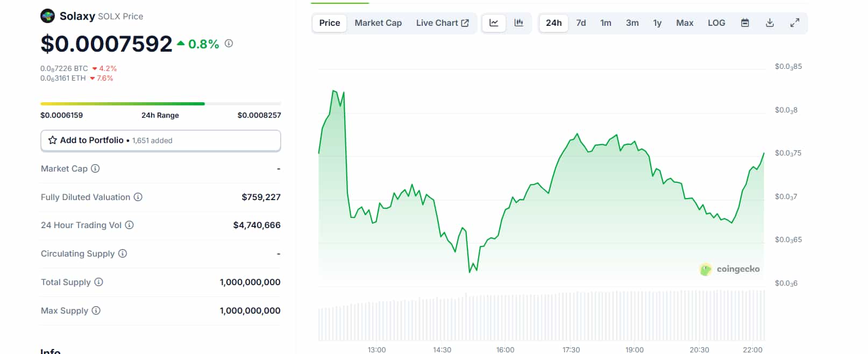Click the BTC price 0.0₈7226 text

tap(64, 68)
